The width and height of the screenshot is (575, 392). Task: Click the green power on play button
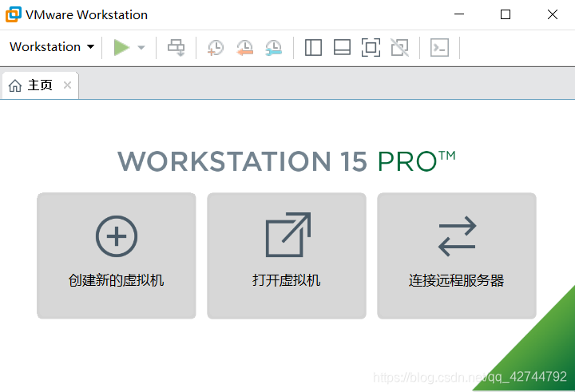121,47
